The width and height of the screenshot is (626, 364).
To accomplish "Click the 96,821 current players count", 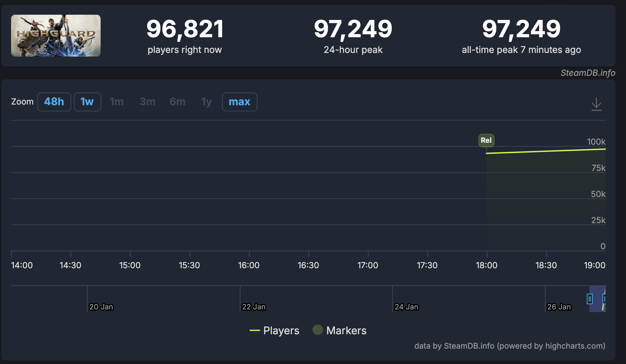I will tap(185, 29).
